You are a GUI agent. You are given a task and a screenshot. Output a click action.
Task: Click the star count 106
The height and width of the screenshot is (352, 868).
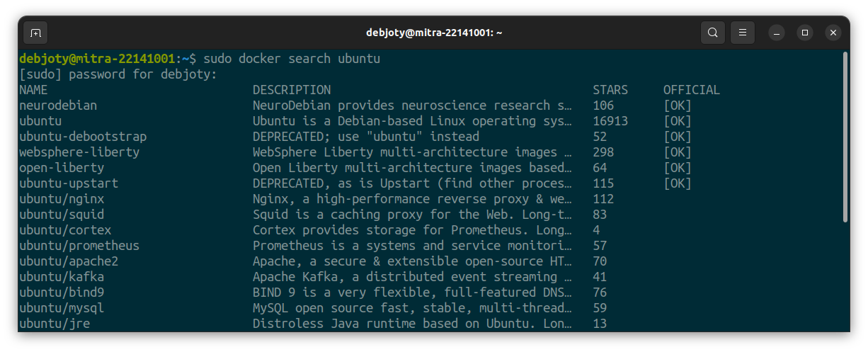pos(603,106)
